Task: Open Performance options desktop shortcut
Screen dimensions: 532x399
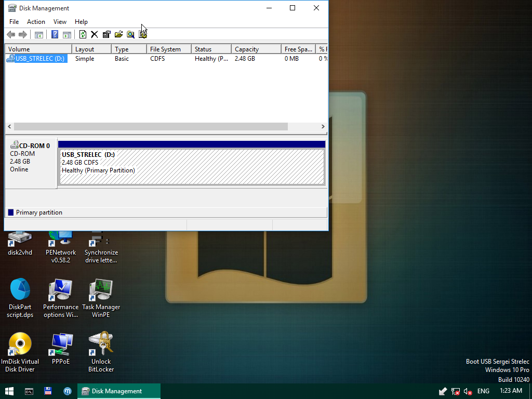Action: click(x=61, y=298)
